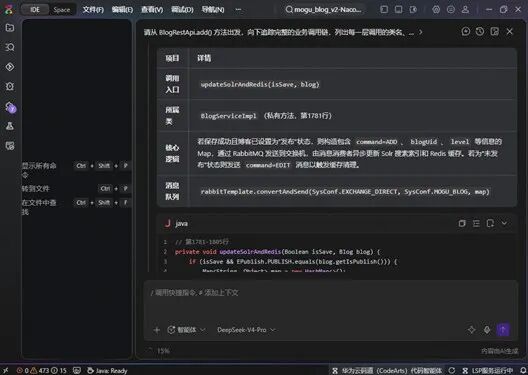
Task: Click the mogu_blog_v2 search box
Action: coord(323,9)
